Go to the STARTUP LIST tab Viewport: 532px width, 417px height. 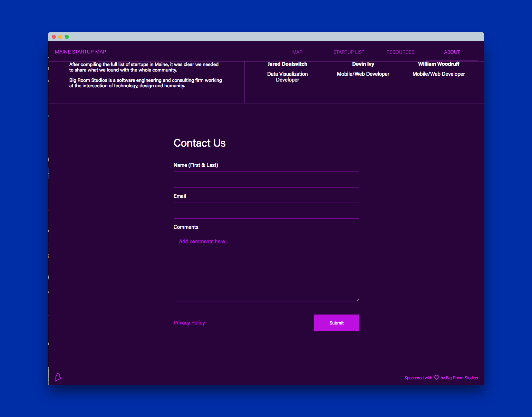click(349, 52)
